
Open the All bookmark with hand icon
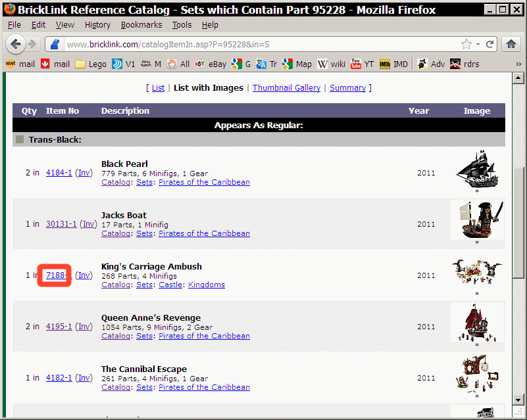178,64
